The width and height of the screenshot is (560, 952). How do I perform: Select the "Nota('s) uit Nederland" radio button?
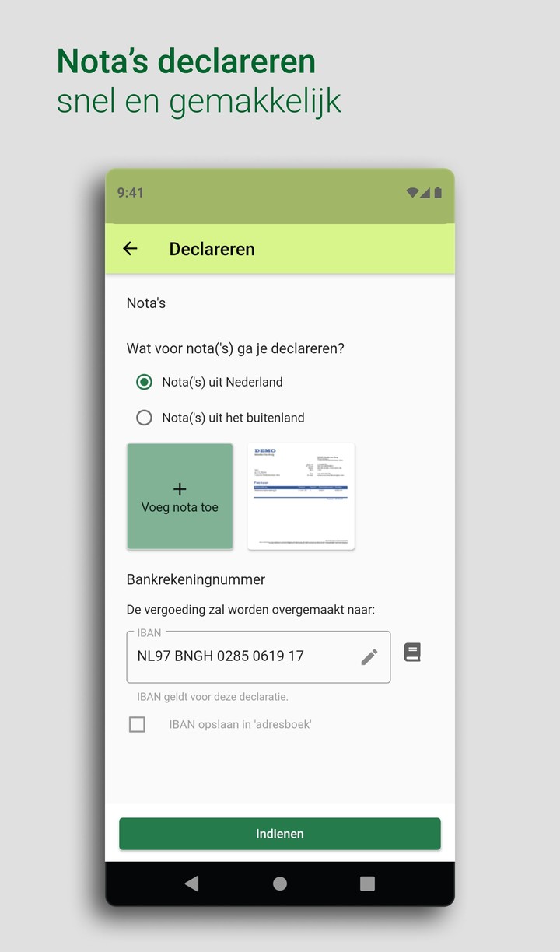point(144,382)
